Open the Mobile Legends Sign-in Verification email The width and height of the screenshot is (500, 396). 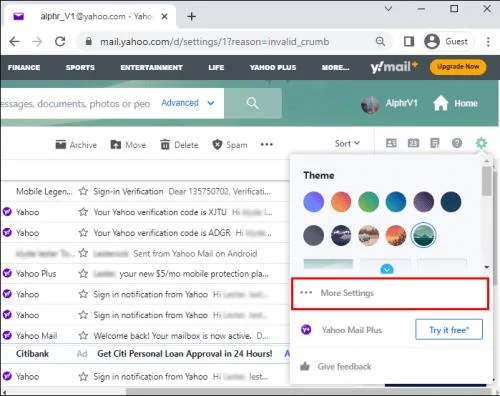point(145,192)
